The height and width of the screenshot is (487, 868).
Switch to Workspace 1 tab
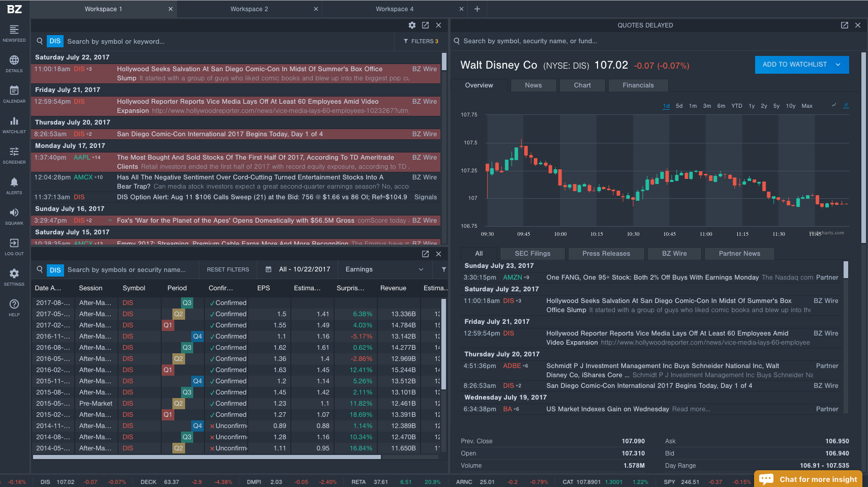pyautogui.click(x=103, y=9)
